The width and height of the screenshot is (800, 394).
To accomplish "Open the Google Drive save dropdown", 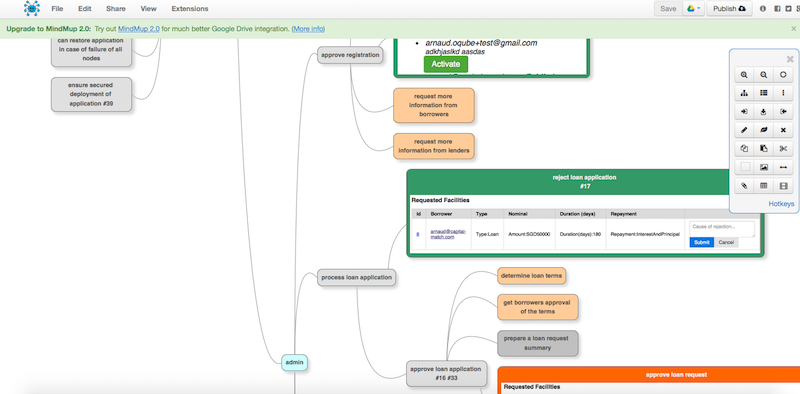I will pyautogui.click(x=693, y=9).
